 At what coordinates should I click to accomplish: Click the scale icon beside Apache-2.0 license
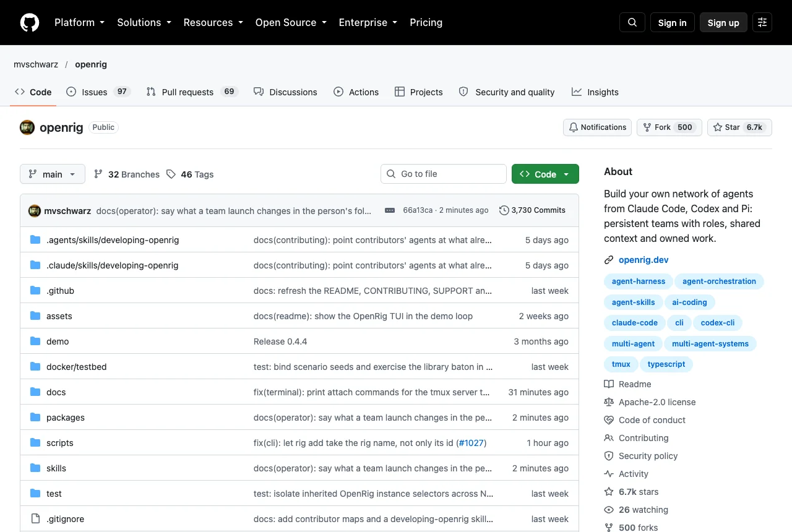609,402
